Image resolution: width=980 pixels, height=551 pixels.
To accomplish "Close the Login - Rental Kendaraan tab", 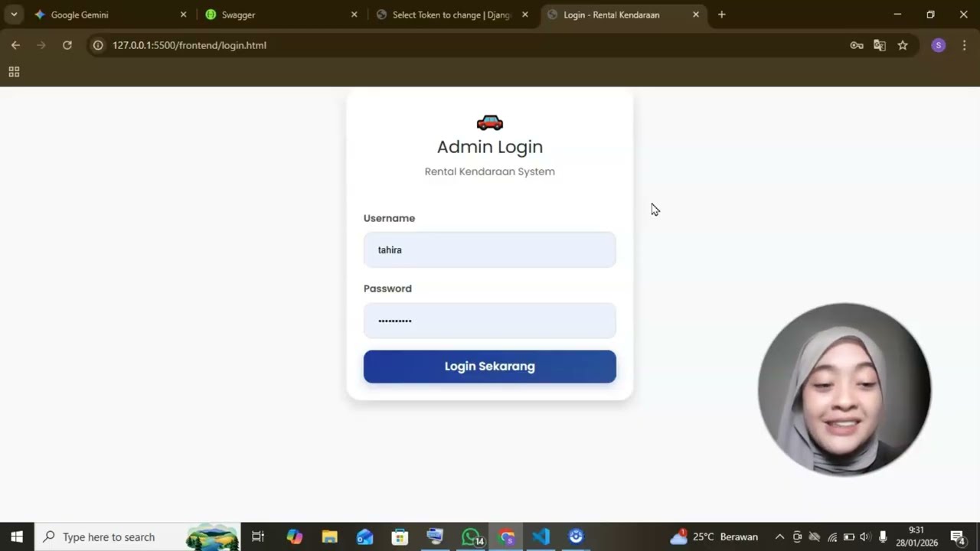I will click(x=696, y=15).
